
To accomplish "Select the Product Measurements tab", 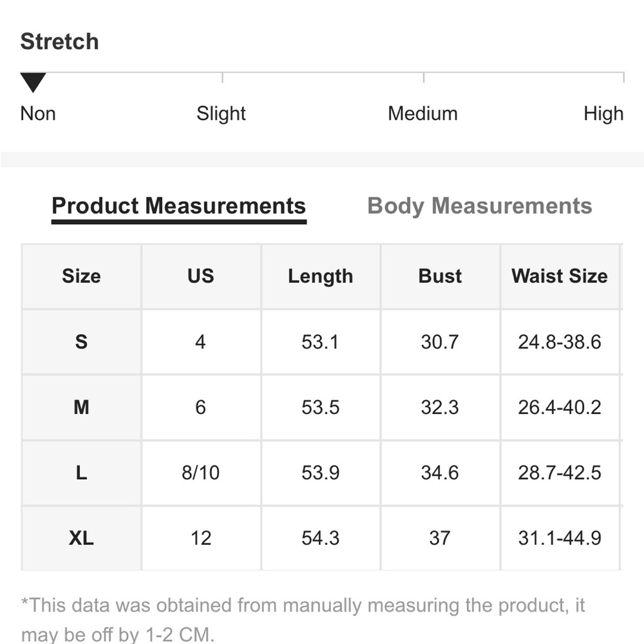I will 178,206.
